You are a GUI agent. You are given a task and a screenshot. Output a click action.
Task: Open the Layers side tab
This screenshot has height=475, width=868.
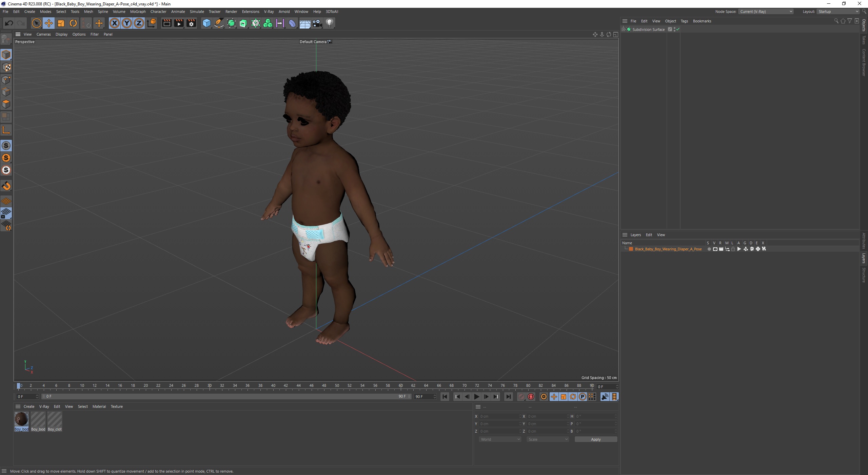coord(864,258)
